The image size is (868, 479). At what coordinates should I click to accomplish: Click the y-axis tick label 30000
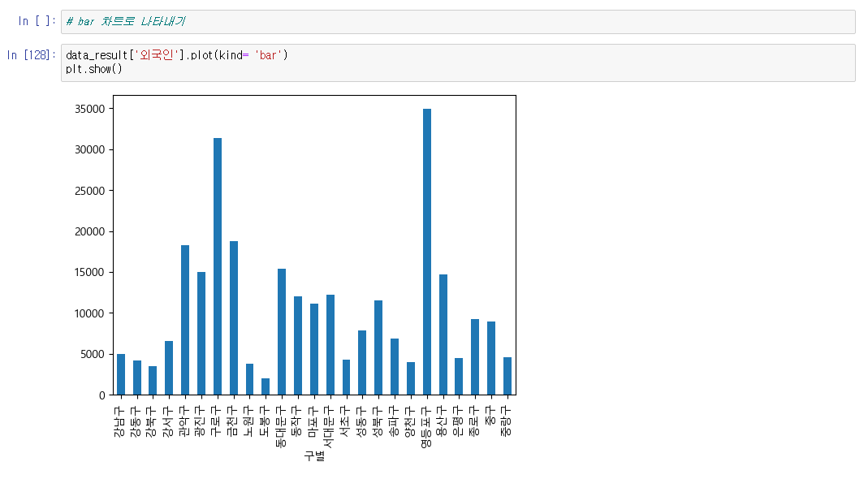[89, 150]
